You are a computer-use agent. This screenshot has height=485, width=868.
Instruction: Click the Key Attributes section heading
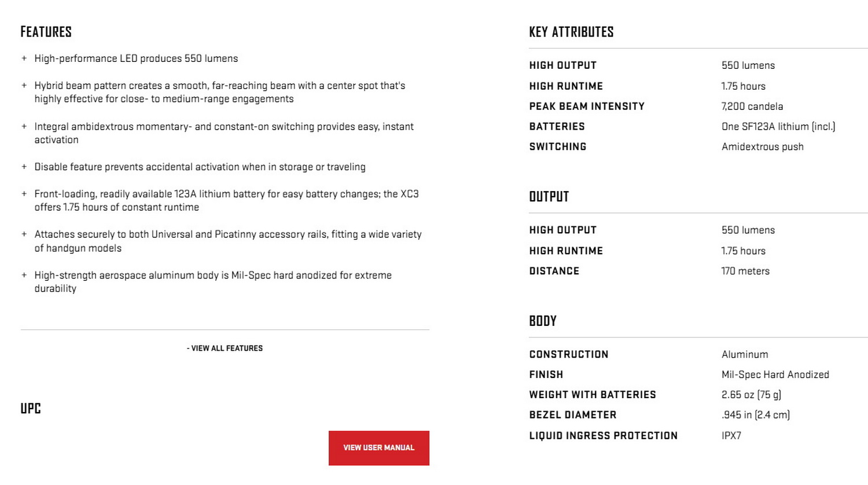571,32
